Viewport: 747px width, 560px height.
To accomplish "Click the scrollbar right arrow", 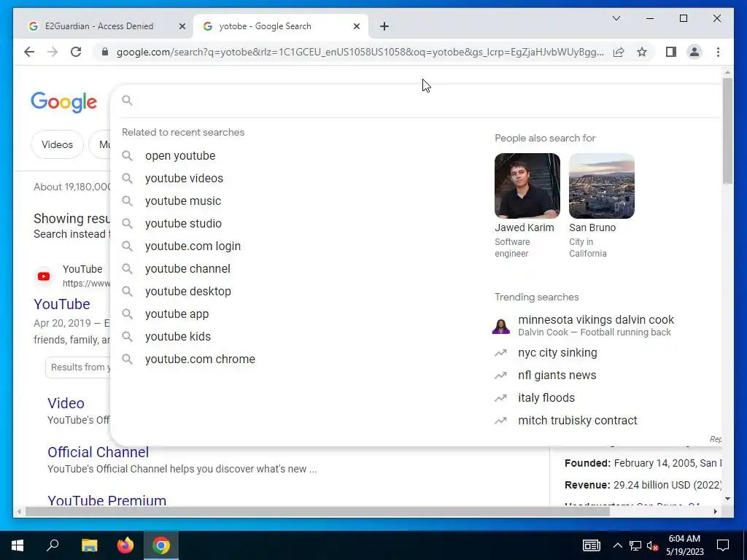I will point(716,511).
